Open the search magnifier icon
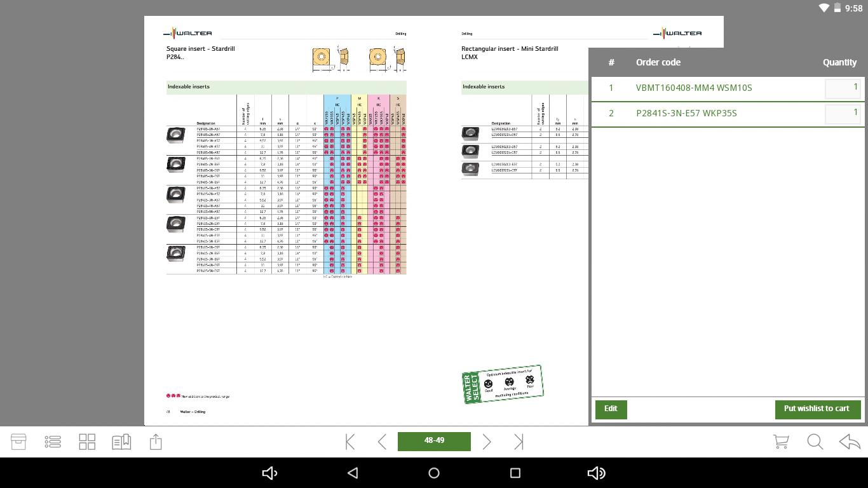Screen dimensions: 868x488 pos(815,442)
